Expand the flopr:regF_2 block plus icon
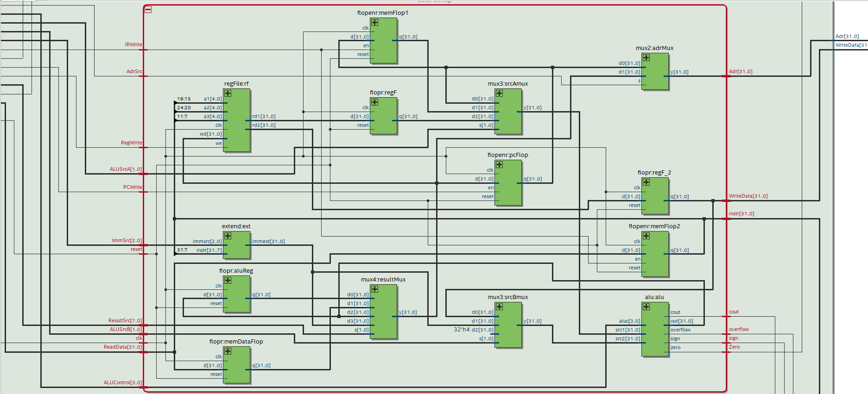 click(x=646, y=182)
